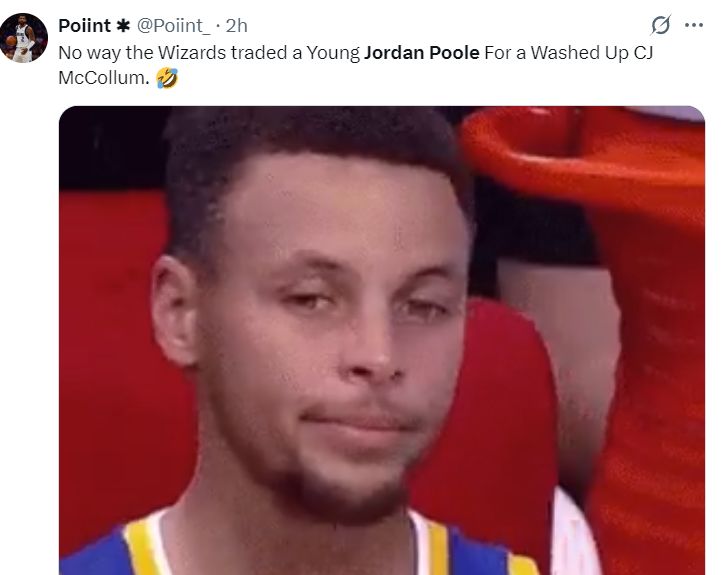Click the word Young in tweet text

333,53
